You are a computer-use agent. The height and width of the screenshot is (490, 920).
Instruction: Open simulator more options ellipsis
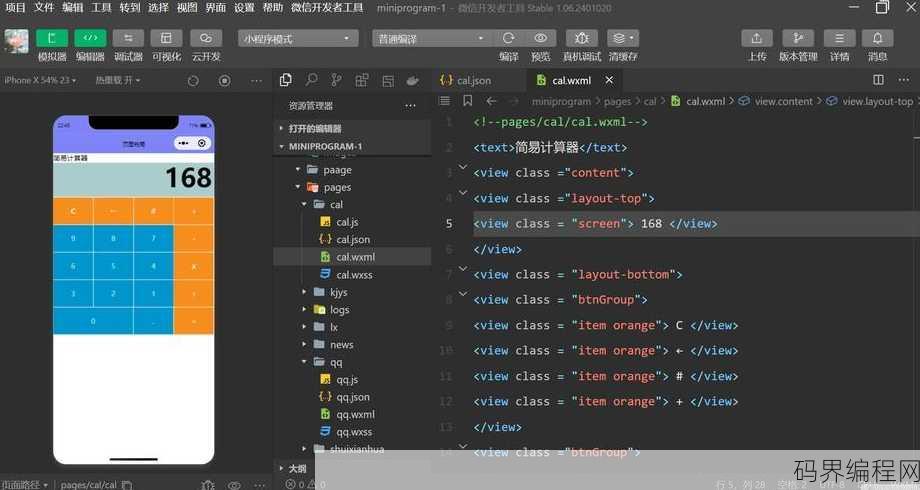pyautogui.click(x=256, y=80)
